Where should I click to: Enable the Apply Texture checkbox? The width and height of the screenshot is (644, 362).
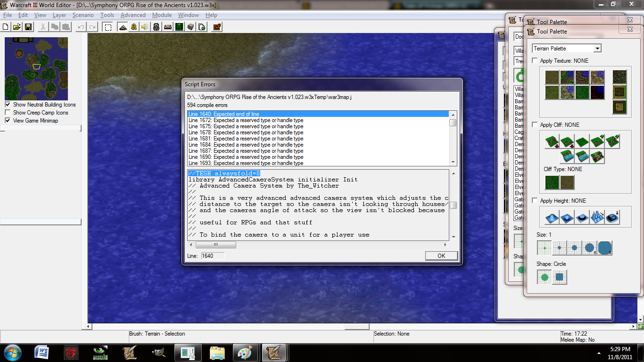[535, 60]
